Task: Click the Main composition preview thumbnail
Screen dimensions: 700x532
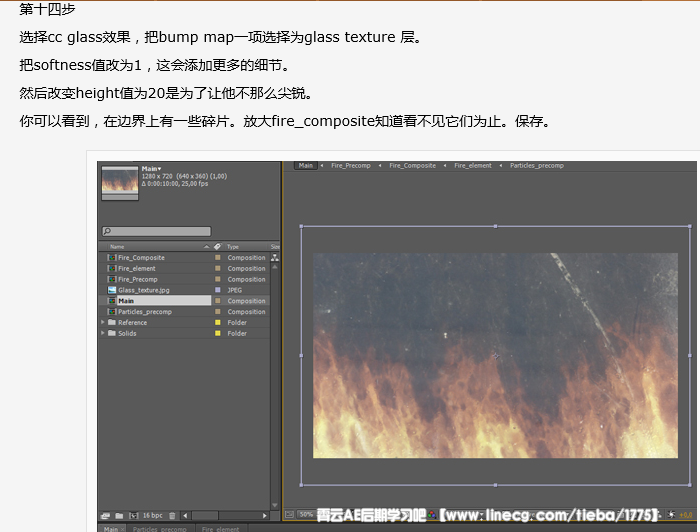Action: pos(120,183)
